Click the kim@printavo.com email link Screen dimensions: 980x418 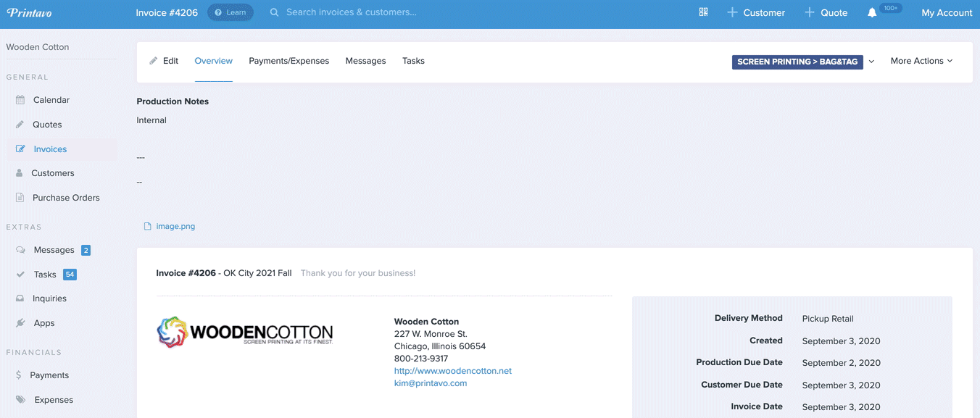(x=431, y=383)
